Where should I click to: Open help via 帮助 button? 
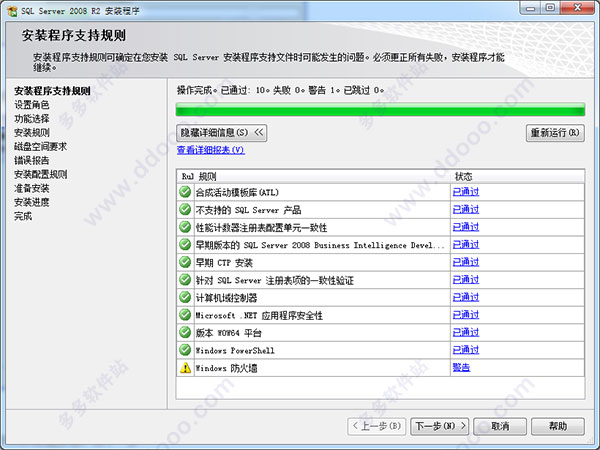click(x=558, y=426)
